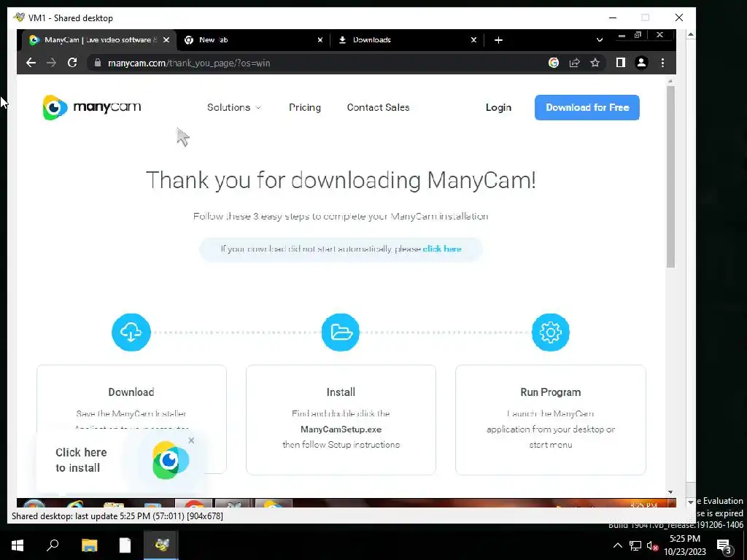Image resolution: width=747 pixels, height=560 pixels.
Task: Click ManyCamSetup.exe text
Action: (341, 429)
